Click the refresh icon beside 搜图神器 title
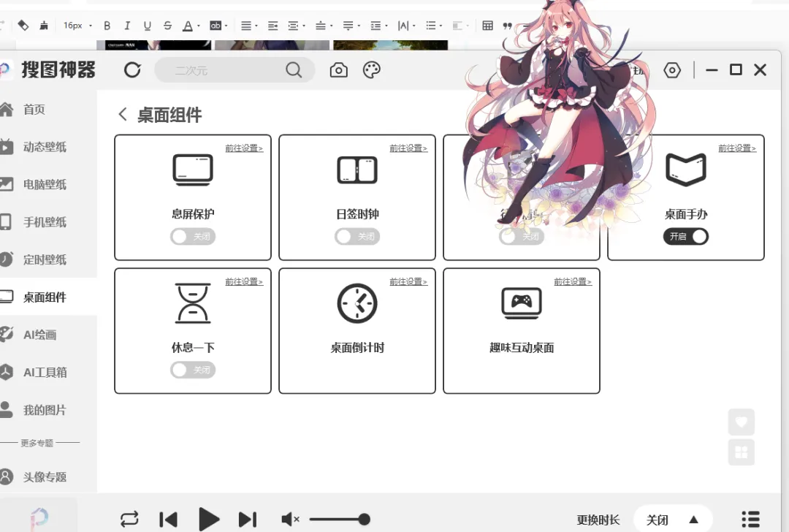 pyautogui.click(x=132, y=70)
